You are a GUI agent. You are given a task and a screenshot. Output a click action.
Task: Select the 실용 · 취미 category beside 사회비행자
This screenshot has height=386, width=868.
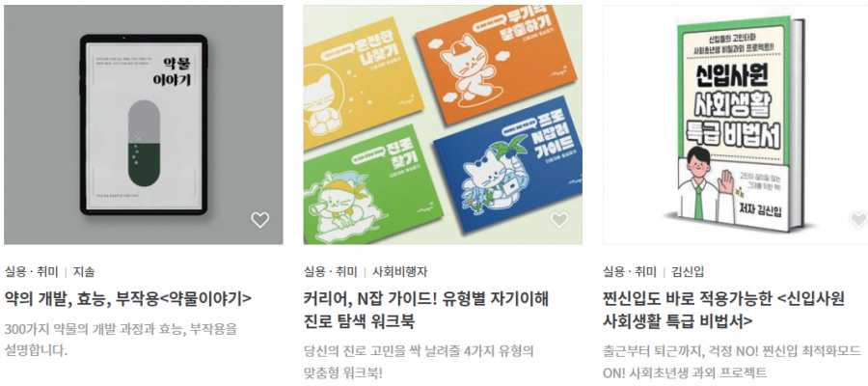tap(331, 272)
